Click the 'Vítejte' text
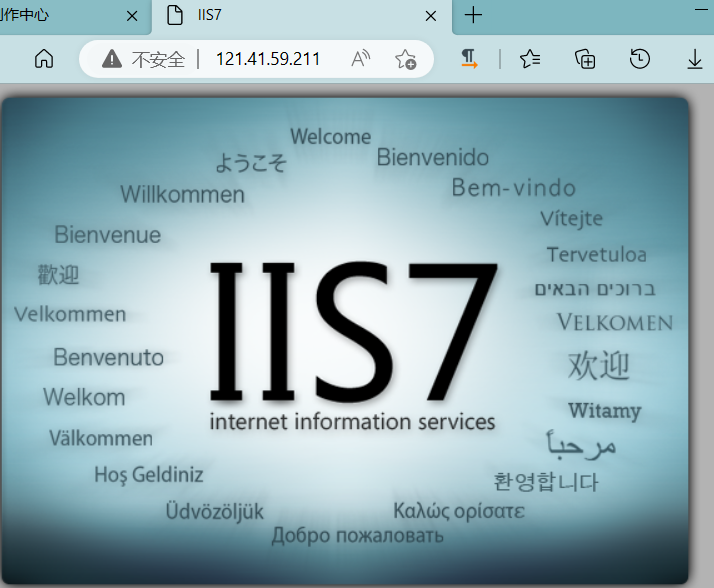Image resolution: width=714 pixels, height=588 pixels. (571, 219)
